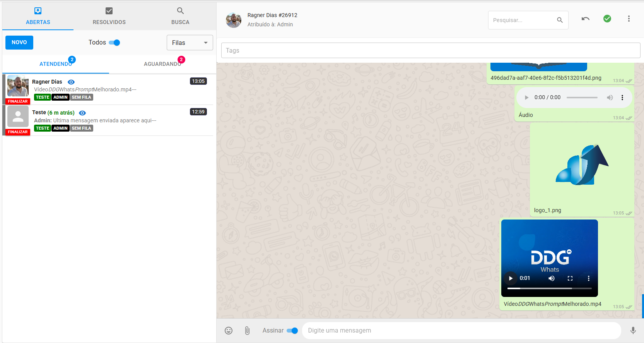Toggle the Todos switch
The height and width of the screenshot is (343, 644).
114,43
